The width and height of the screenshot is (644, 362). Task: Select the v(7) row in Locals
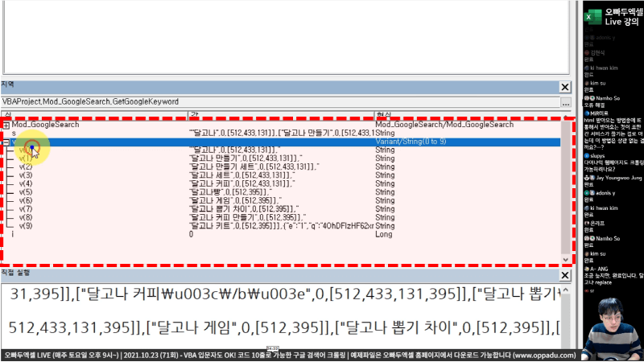pyautogui.click(x=281, y=209)
